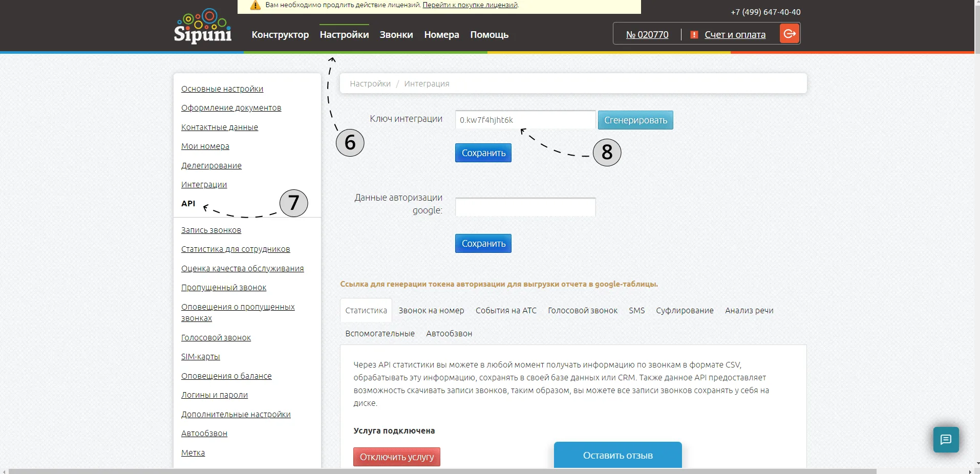Screen dimensions: 980x474
Task: Open Основные настройки in the sidebar
Action: click(x=222, y=89)
